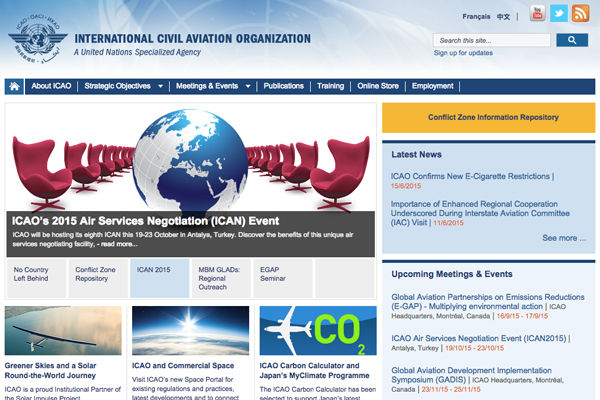
Task: Switch language to Français
Action: (x=476, y=16)
